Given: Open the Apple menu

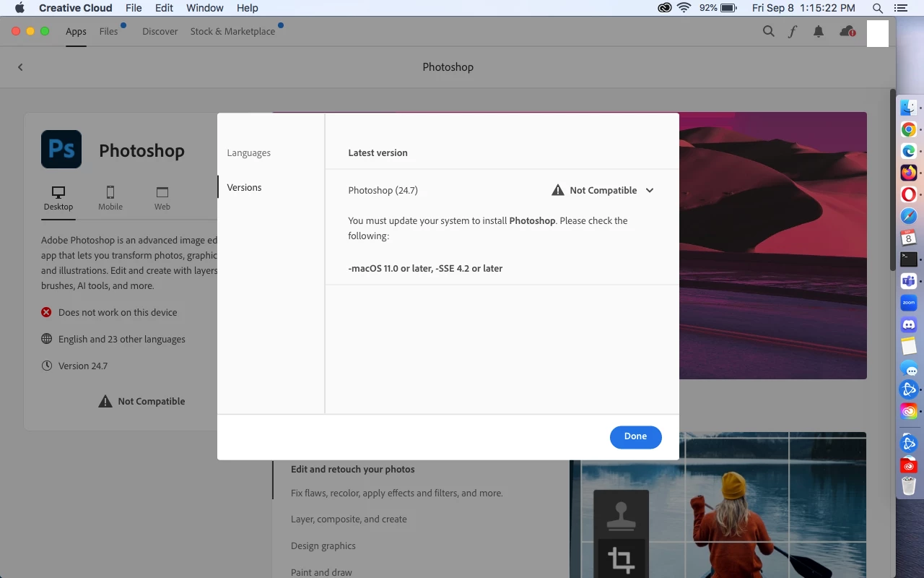Looking at the screenshot, I should point(19,8).
